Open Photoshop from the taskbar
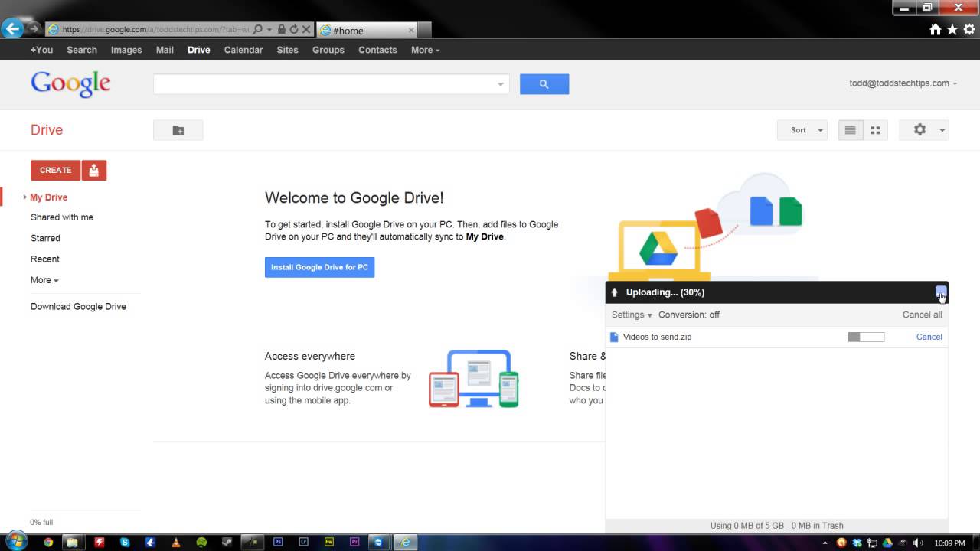980x551 pixels. click(x=278, y=542)
